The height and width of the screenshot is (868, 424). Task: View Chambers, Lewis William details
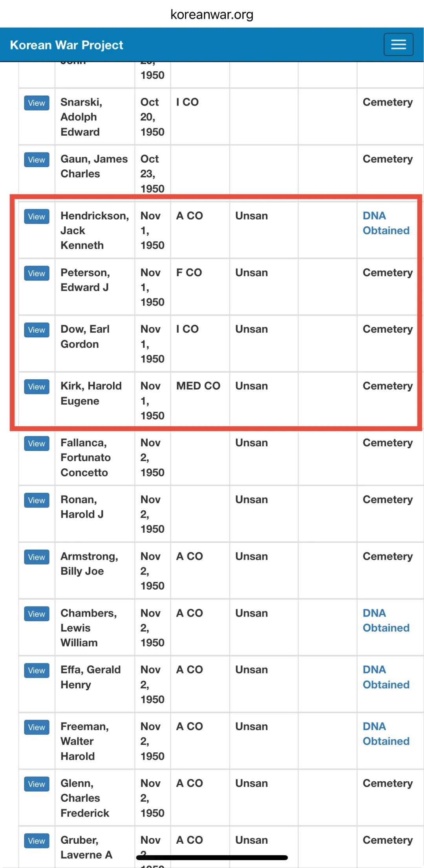37,614
